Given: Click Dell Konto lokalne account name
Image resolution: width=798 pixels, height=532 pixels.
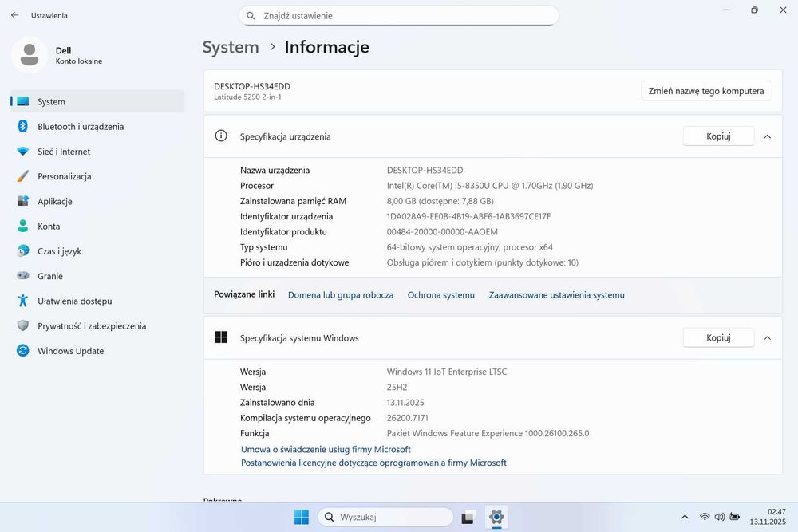Looking at the screenshot, I should coord(79,55).
